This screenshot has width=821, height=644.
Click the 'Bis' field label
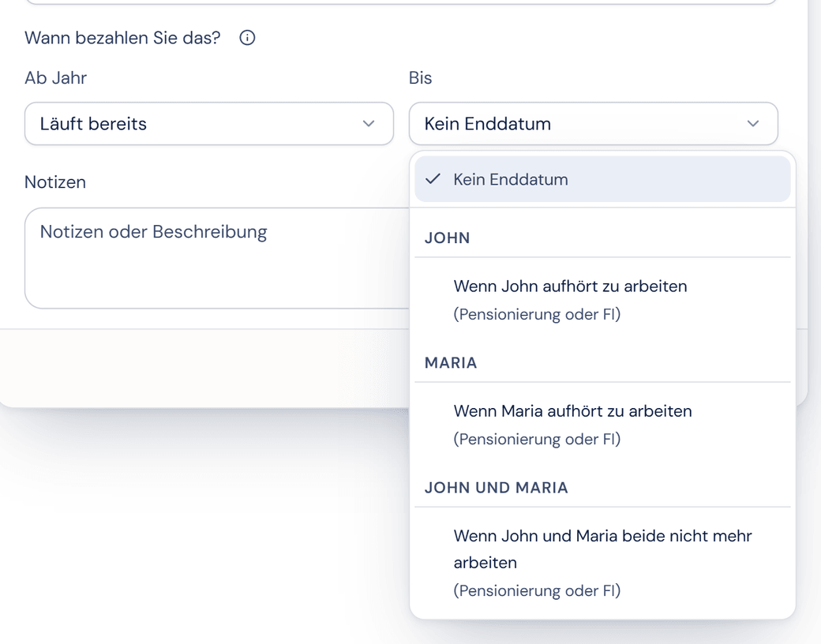pos(421,77)
